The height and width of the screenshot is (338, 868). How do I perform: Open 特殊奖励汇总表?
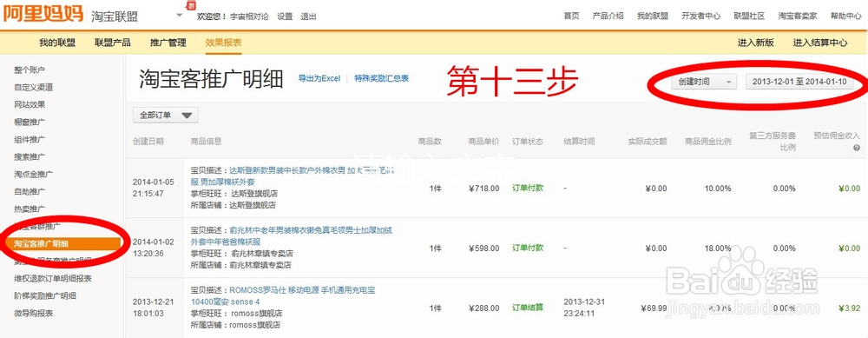381,79
